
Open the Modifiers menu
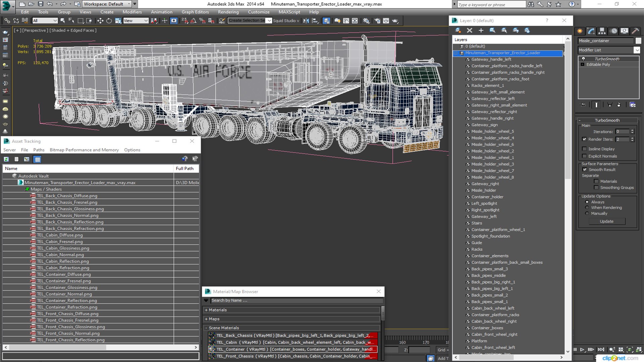132,12
